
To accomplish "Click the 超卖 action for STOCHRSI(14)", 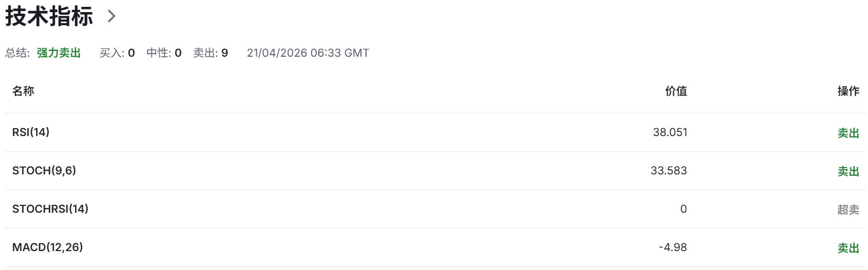I will point(848,210).
